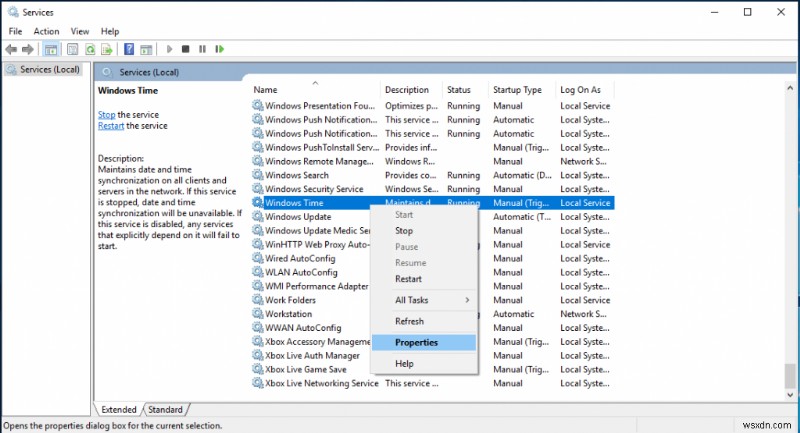The image size is (800, 433).
Task: Sort by the Name column header
Action: point(315,90)
